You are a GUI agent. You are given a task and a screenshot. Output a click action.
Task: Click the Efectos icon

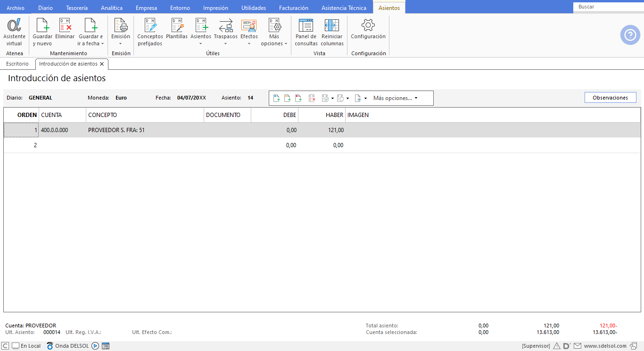(x=249, y=25)
